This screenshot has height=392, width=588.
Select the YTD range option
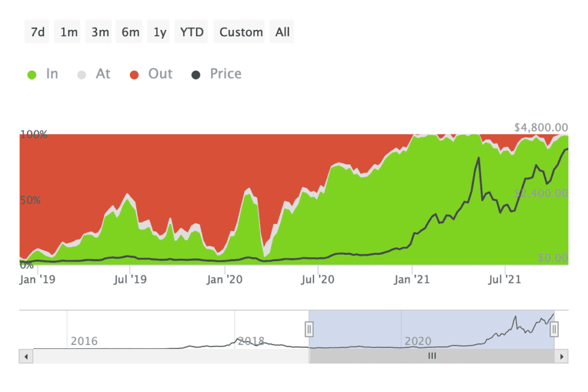192,32
